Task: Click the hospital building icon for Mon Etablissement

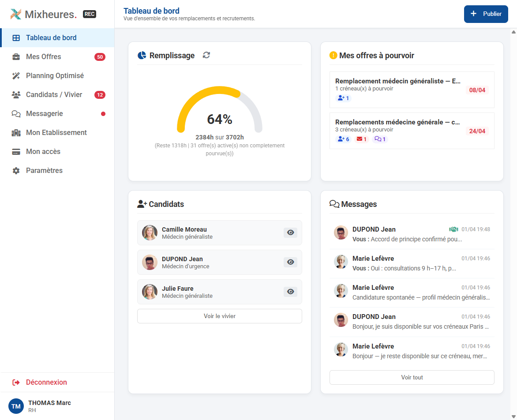Action: pos(16,133)
